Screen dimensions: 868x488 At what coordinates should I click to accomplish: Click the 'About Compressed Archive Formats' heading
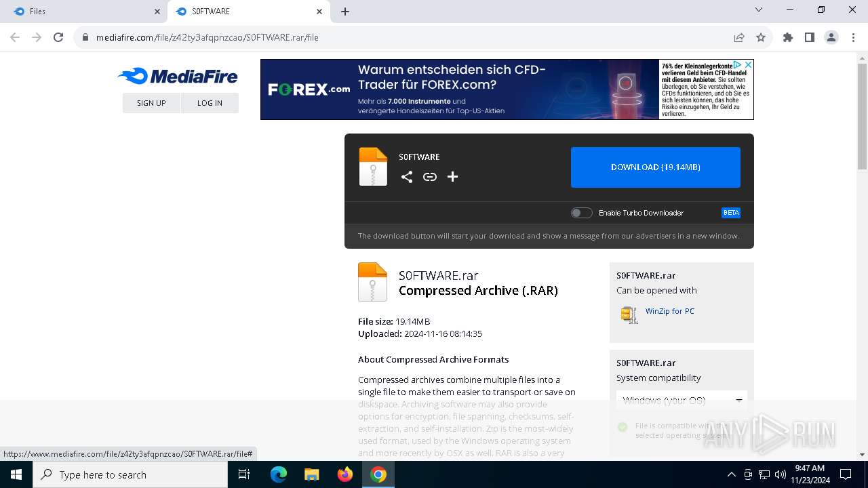[x=433, y=359]
